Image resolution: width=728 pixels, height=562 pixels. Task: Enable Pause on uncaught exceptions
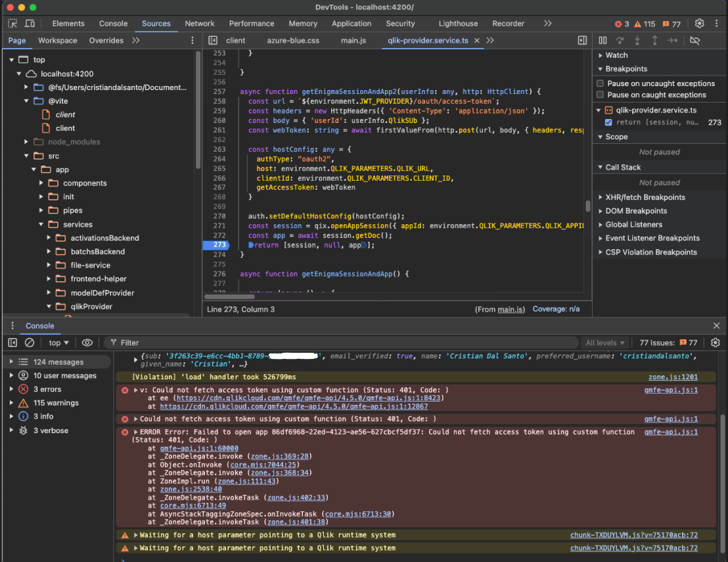(x=600, y=83)
